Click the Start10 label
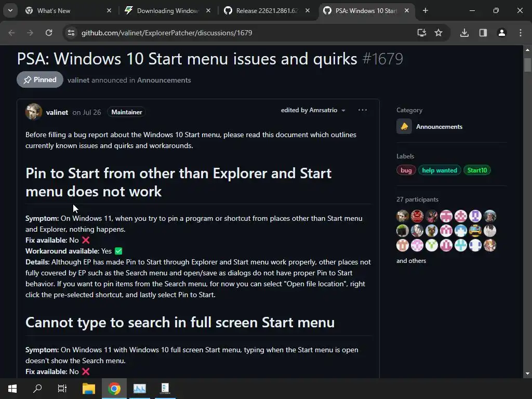The height and width of the screenshot is (399, 532). (477, 170)
